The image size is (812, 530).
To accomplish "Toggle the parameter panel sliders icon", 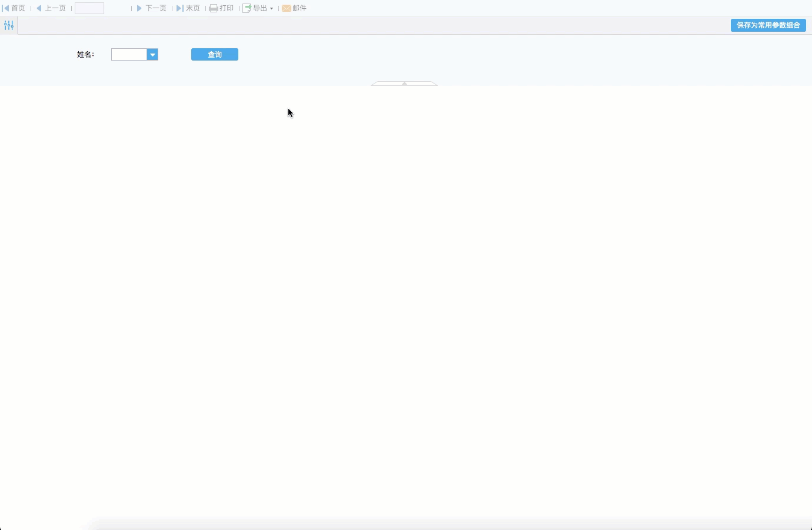I will tap(9, 25).
